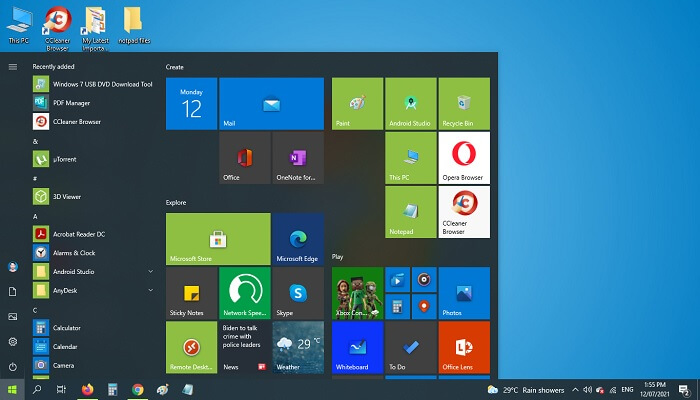
Task: Open the volume icon in system tray
Action: pyautogui.click(x=588, y=390)
